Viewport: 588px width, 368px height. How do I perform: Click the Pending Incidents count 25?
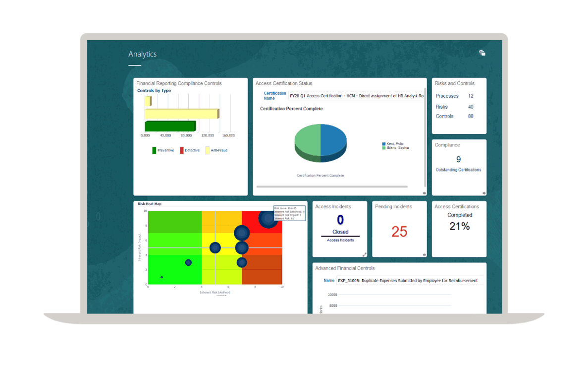click(x=399, y=232)
